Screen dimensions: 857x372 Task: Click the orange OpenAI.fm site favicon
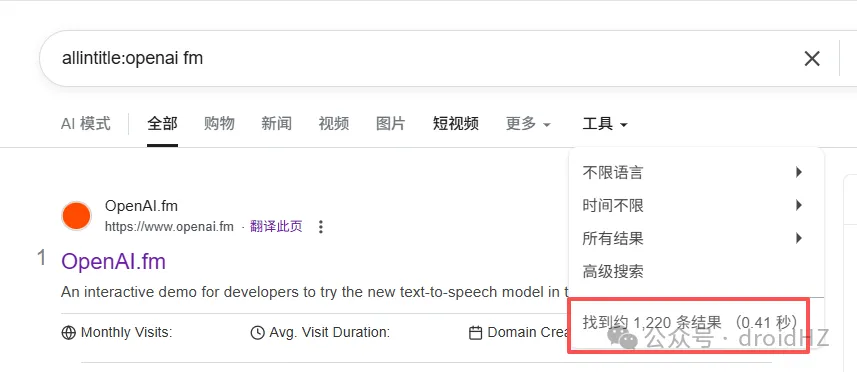tap(77, 216)
